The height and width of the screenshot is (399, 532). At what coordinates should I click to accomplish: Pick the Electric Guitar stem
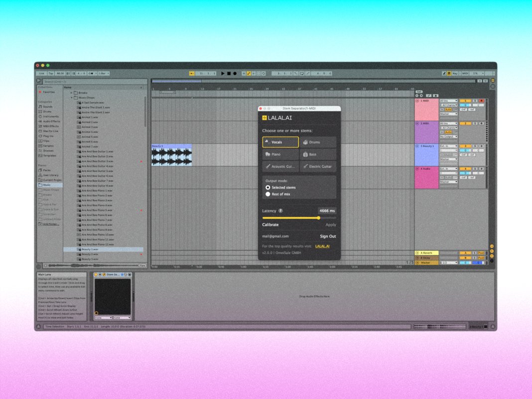[318, 167]
